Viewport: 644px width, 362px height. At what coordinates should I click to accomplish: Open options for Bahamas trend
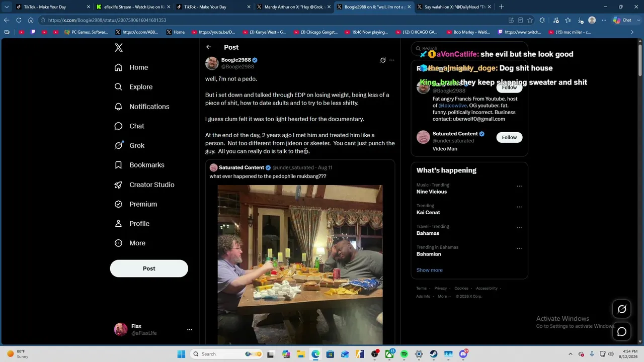pyautogui.click(x=519, y=227)
